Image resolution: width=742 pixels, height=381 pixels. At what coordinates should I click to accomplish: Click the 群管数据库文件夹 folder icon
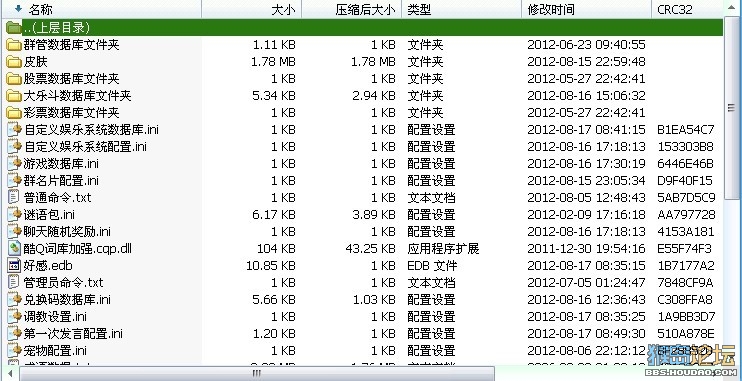click(14, 44)
